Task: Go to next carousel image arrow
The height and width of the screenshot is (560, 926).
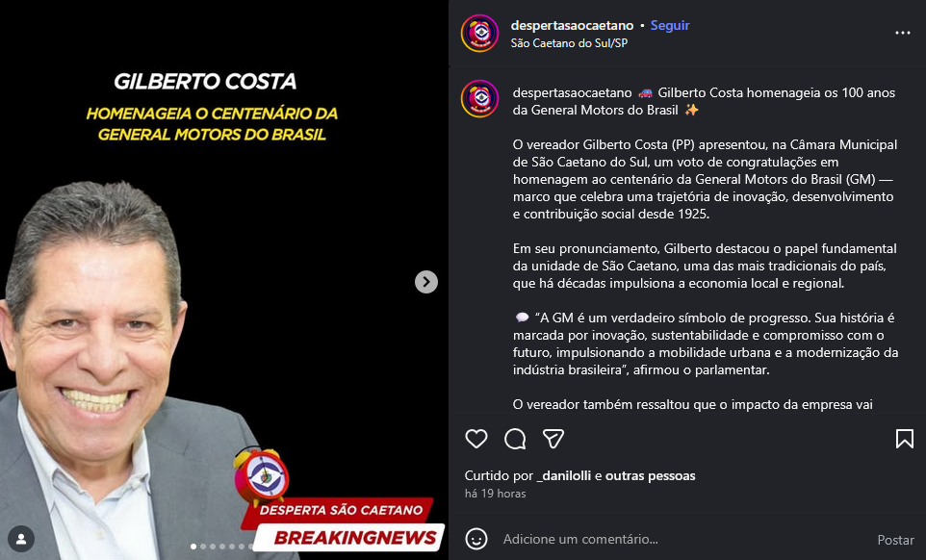Action: click(425, 282)
